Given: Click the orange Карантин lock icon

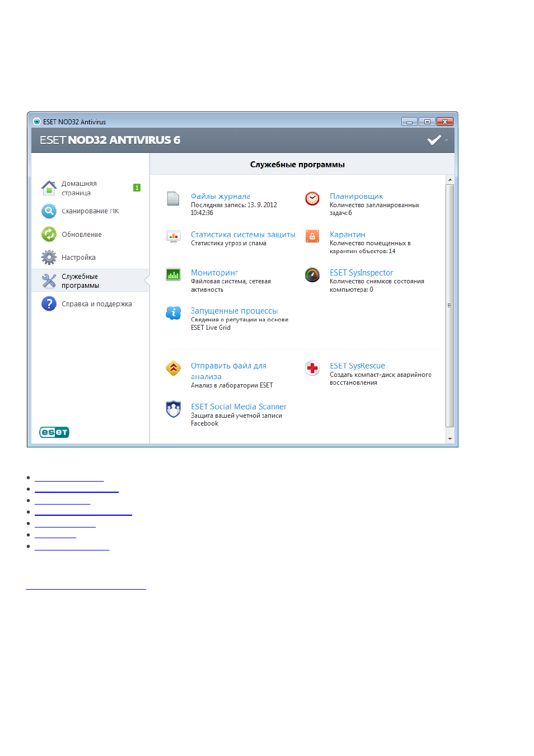Looking at the screenshot, I should coord(312,236).
